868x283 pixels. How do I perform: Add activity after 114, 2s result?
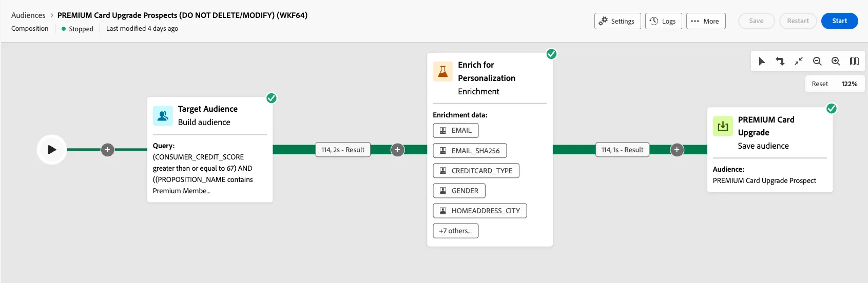[x=397, y=150]
